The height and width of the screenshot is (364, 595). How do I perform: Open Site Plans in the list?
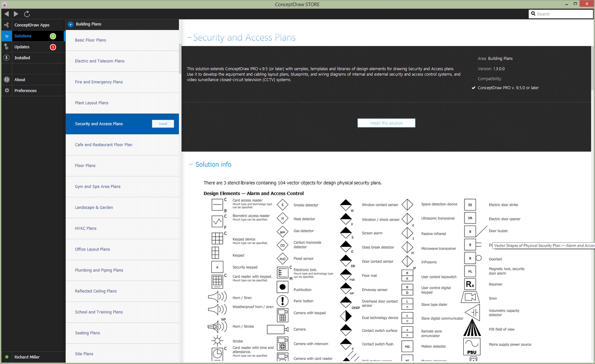(x=122, y=354)
